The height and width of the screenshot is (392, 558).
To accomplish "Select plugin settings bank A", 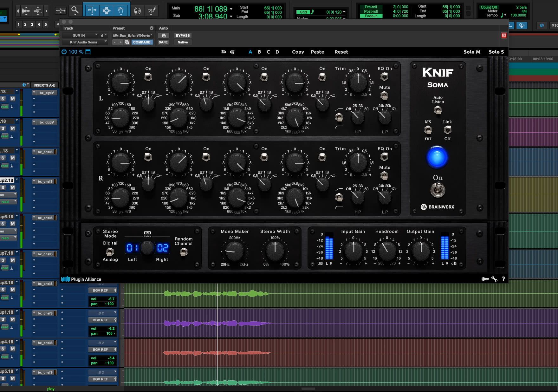I will click(x=250, y=52).
